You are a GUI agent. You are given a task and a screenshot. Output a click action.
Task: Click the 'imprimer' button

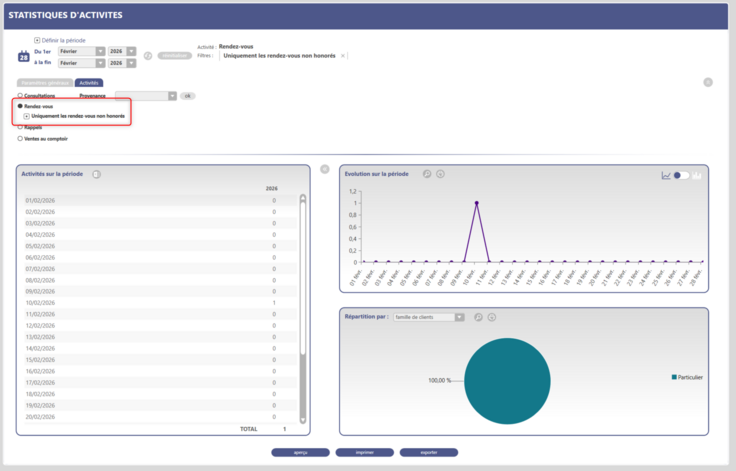click(364, 452)
